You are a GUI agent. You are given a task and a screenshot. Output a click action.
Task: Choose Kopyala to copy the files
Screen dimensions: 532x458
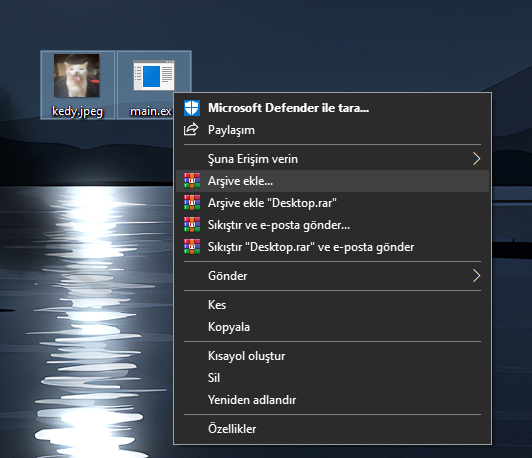point(332,327)
